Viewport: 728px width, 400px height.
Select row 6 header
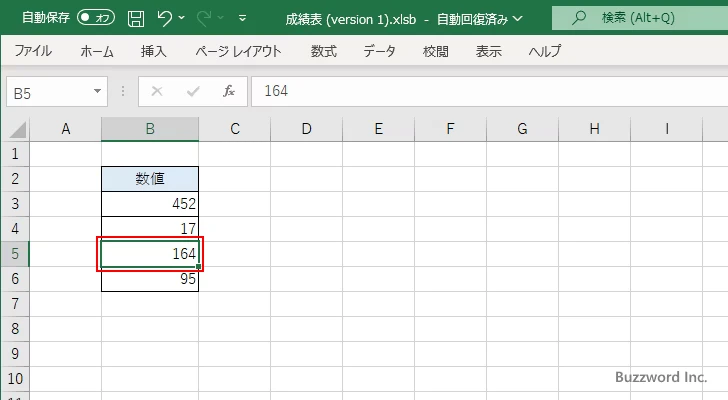point(15,279)
